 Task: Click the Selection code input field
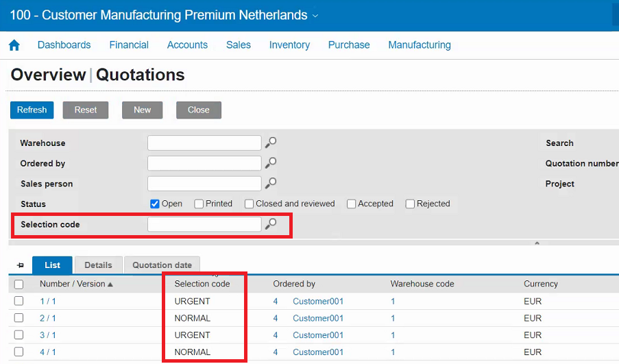204,224
